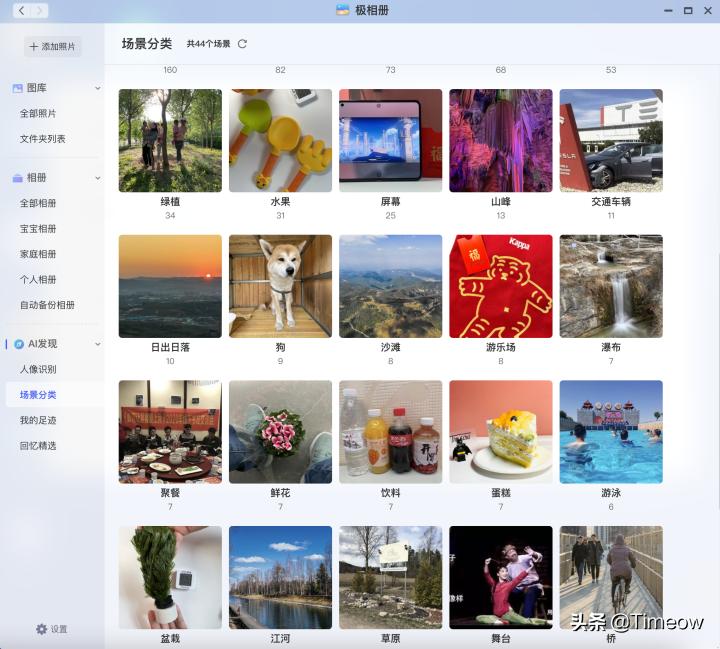Image resolution: width=720 pixels, height=649 pixels.
Task: Open the 聚餐 scene thumbnail
Action: click(170, 432)
